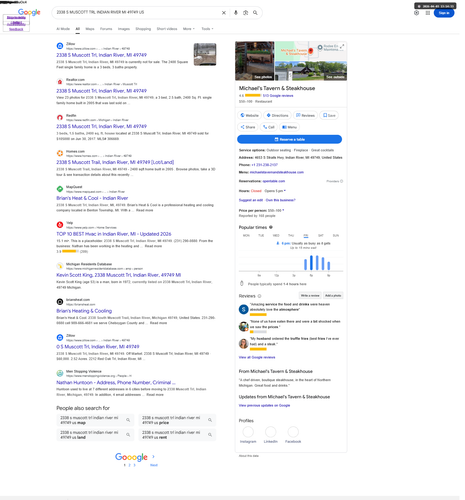Click the Call button
The height and width of the screenshot is (500, 465).
[x=269, y=127]
